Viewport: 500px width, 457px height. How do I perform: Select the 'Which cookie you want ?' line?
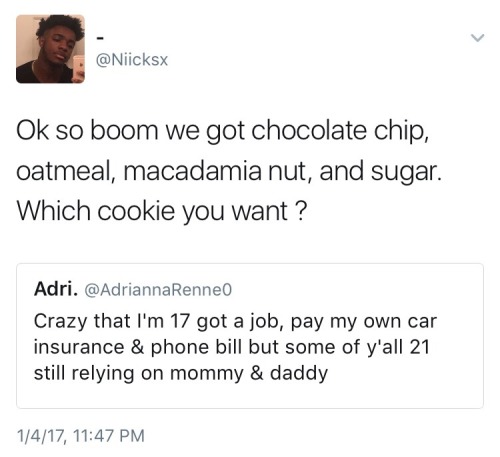[161, 211]
